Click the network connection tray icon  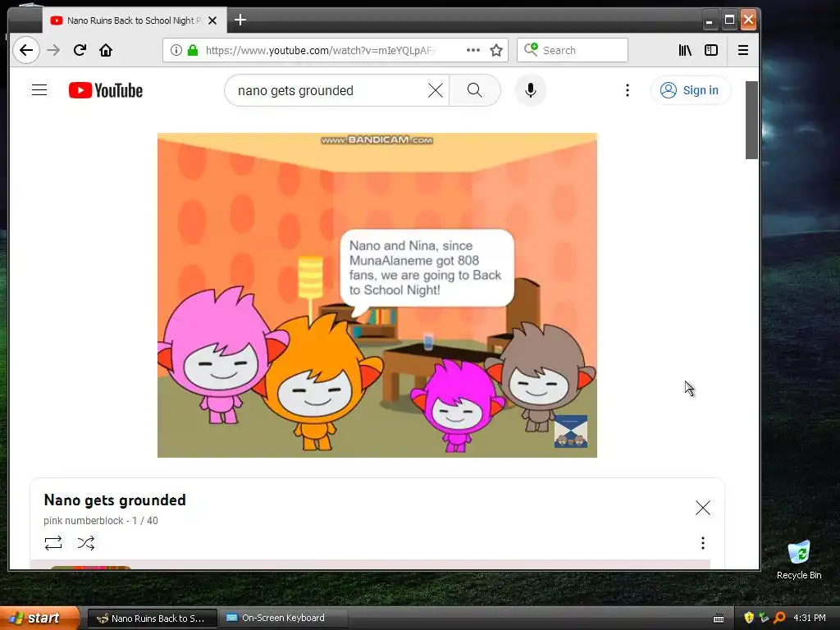[765, 618]
